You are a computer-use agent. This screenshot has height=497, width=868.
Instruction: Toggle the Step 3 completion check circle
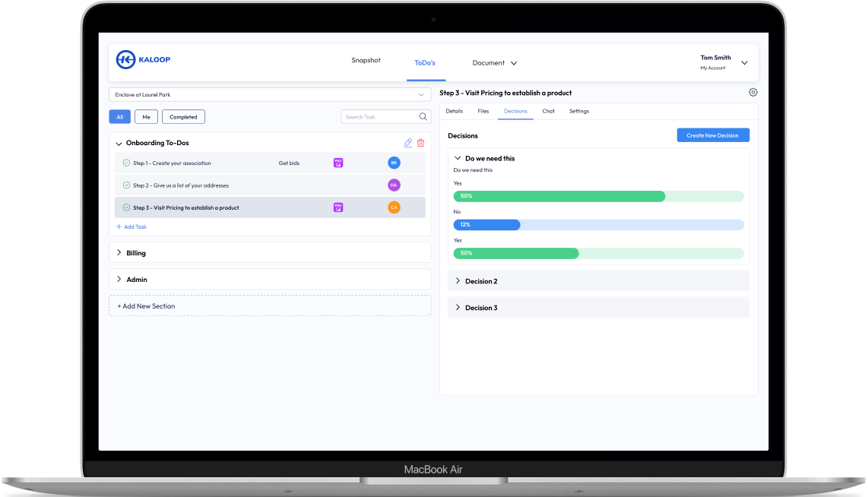(126, 207)
